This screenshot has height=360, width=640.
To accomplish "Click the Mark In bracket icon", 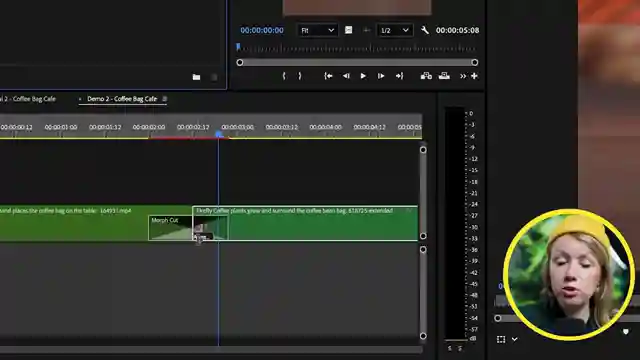I will [284, 76].
